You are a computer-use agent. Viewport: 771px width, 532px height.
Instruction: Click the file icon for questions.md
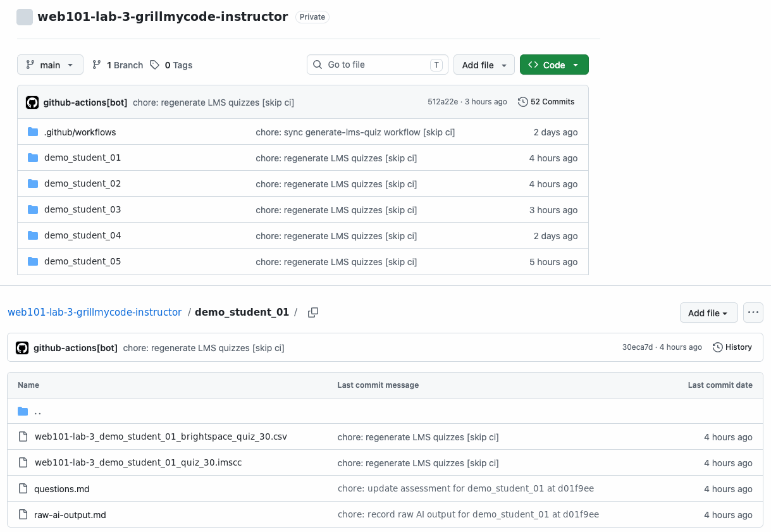[x=23, y=488]
